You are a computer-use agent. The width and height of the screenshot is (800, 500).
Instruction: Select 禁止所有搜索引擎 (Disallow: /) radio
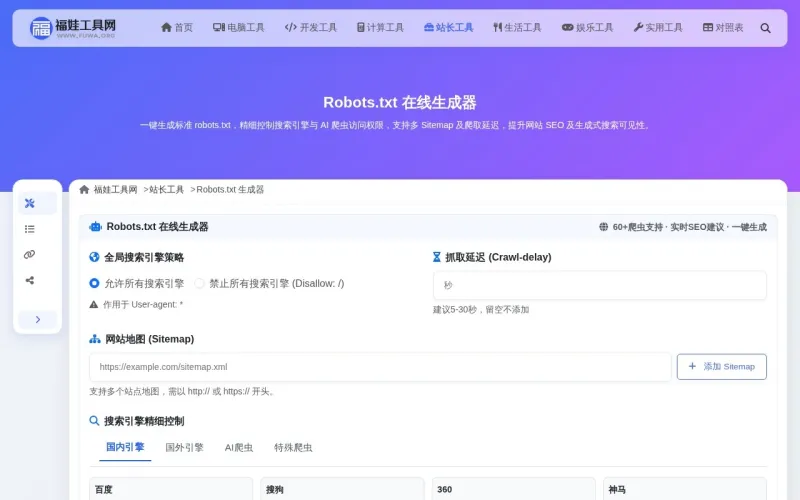[199, 283]
